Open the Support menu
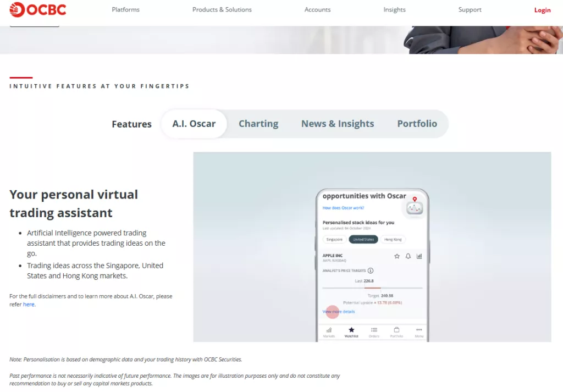The height and width of the screenshot is (392, 563). pos(470,10)
